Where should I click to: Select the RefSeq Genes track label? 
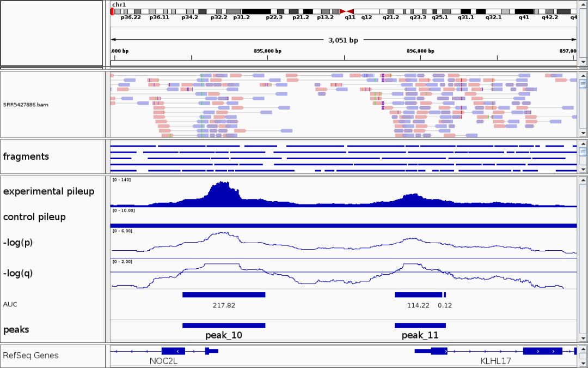click(30, 355)
